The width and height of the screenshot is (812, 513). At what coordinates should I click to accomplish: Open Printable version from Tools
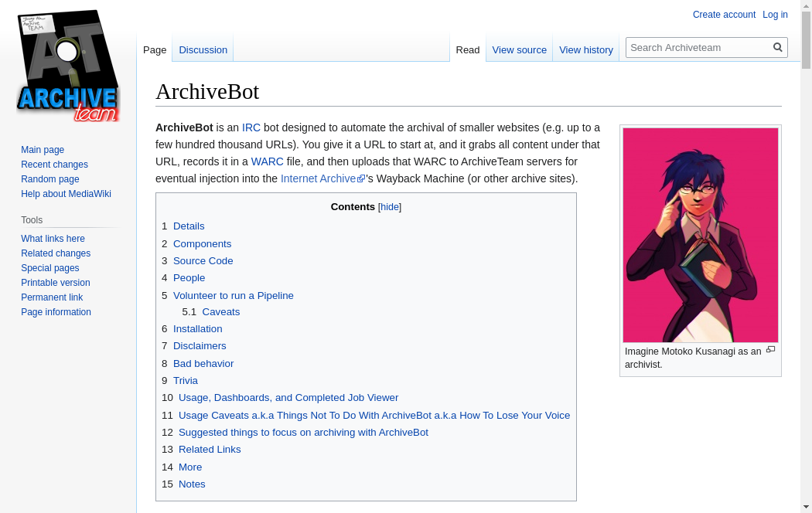tap(56, 283)
